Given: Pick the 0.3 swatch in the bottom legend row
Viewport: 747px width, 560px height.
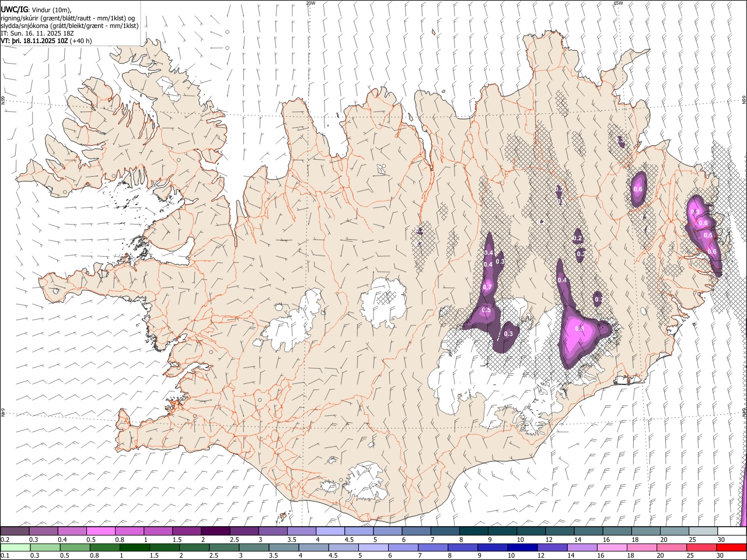Looking at the screenshot, I should pos(45,547).
